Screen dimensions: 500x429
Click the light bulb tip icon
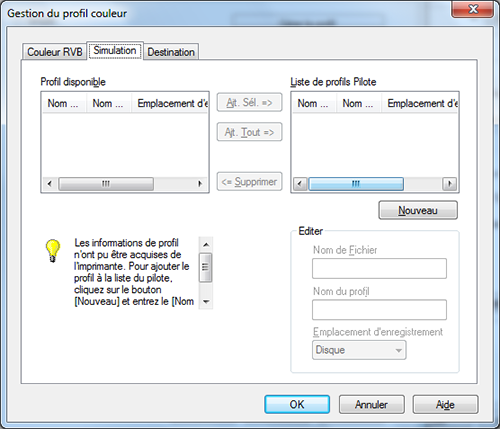(x=53, y=251)
